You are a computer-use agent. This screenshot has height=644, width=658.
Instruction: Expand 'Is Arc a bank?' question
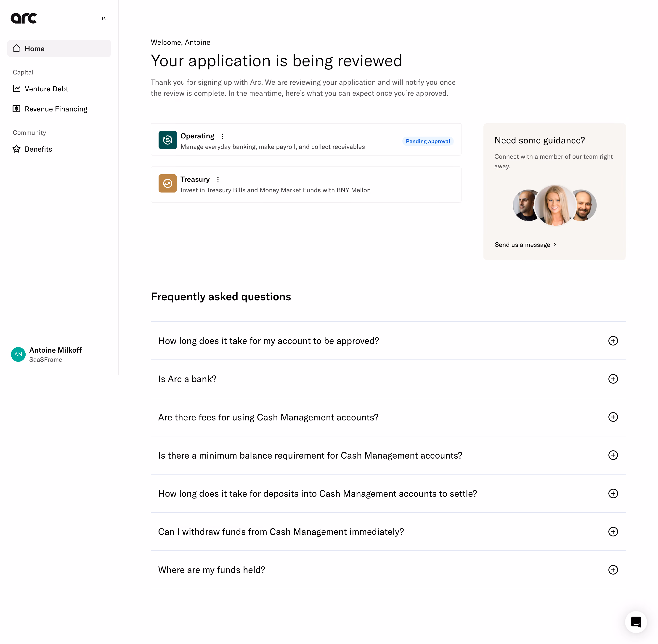[388, 379]
